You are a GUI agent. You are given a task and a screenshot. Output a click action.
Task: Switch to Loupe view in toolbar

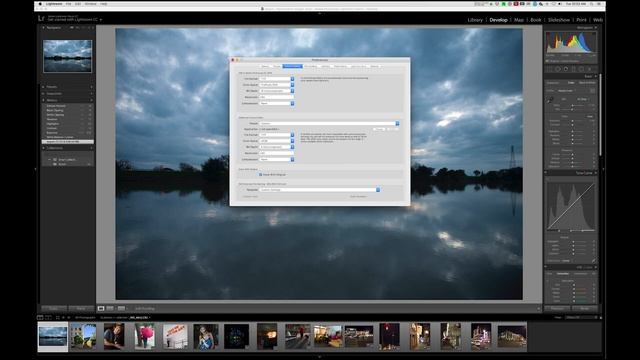101,308
